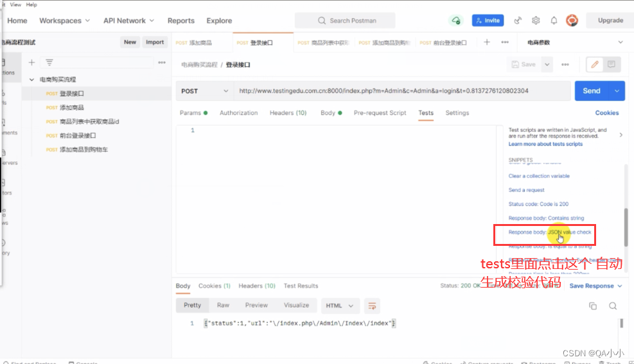Open the notifications bell icon
The height and width of the screenshot is (364, 634).
[x=554, y=21]
